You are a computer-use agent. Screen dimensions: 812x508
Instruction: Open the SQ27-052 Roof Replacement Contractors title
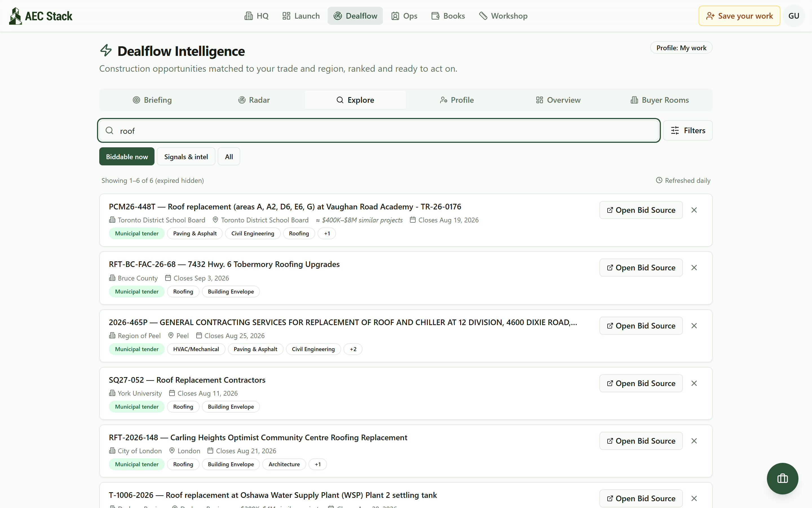click(x=187, y=380)
